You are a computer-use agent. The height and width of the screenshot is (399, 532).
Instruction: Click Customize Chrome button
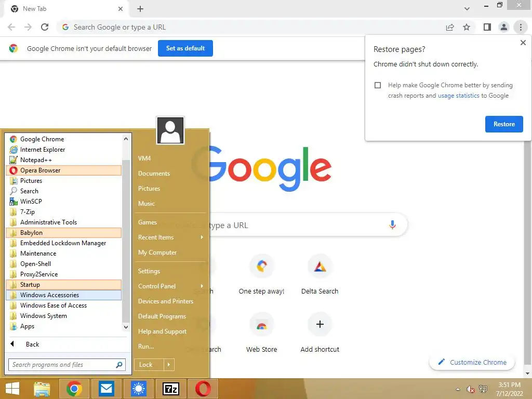[472, 362]
